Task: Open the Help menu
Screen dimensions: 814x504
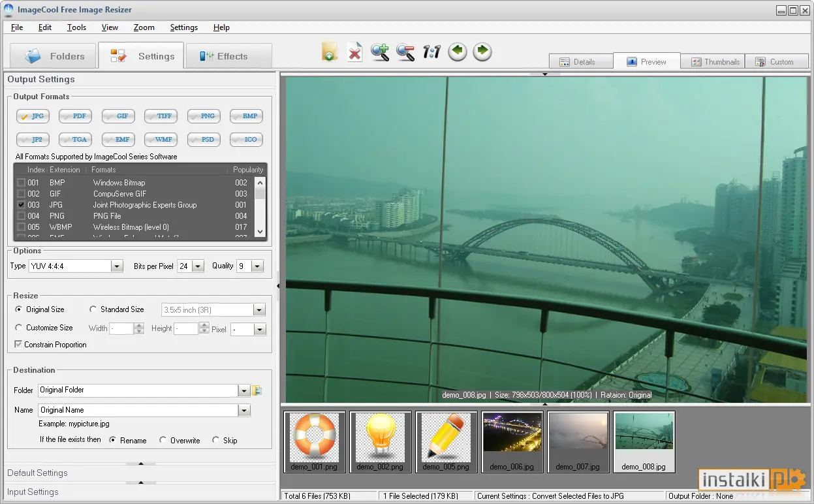Action: pos(221,27)
